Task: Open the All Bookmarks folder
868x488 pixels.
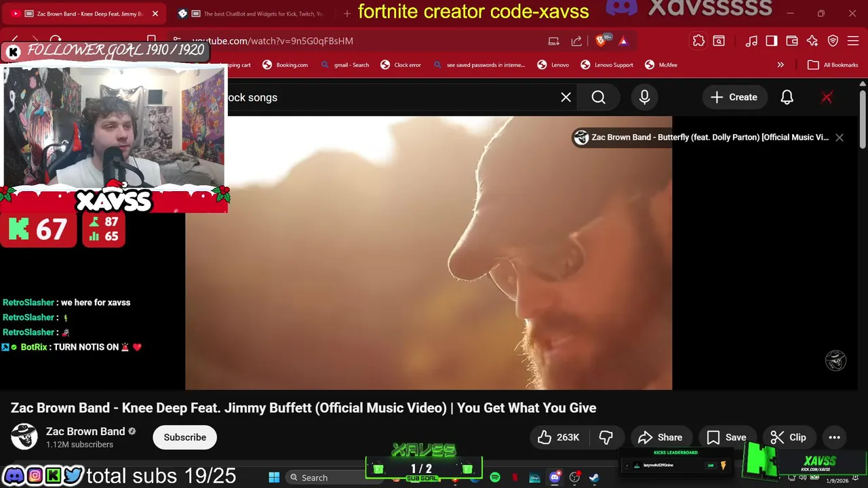Action: [833, 65]
